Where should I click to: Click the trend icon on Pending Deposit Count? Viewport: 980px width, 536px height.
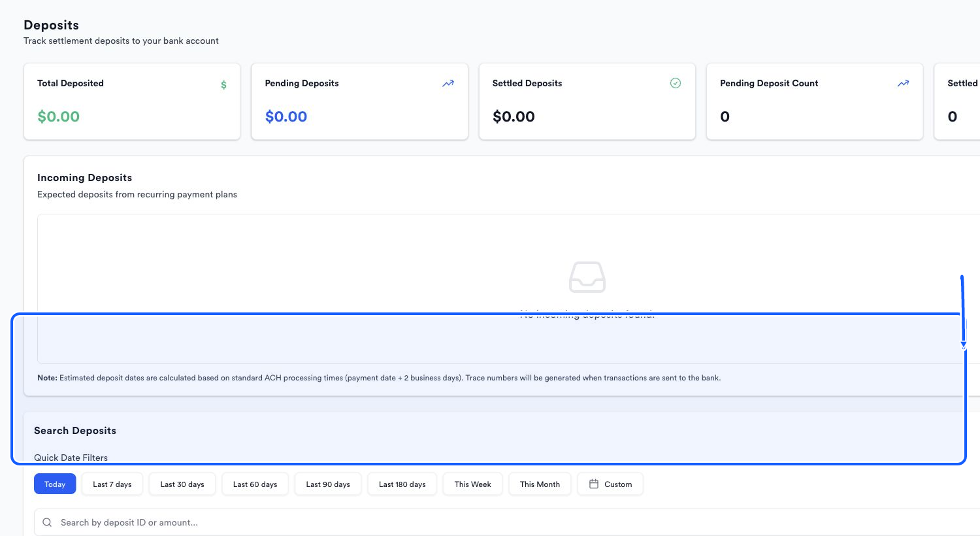903,84
